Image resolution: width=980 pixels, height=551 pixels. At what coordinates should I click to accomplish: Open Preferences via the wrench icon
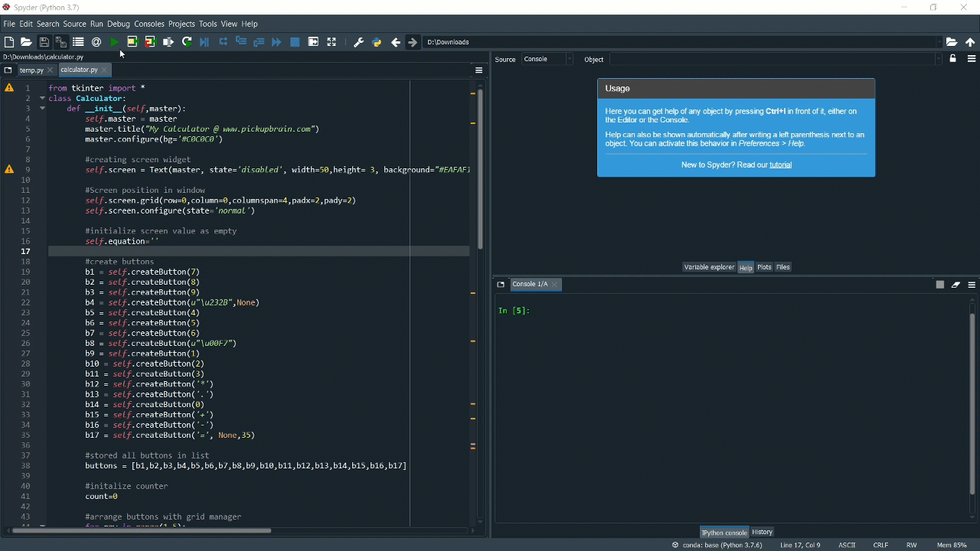pyautogui.click(x=358, y=42)
